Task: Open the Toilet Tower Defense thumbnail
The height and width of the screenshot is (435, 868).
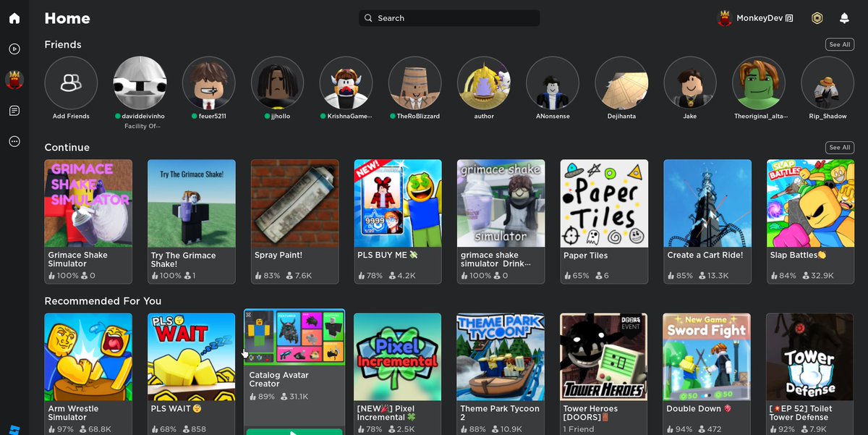Action: [811, 357]
